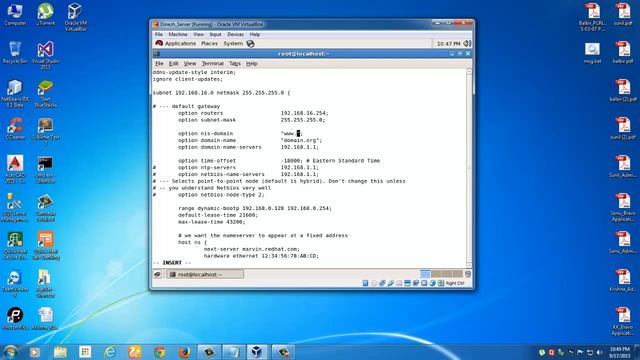Click the GNOME show desktop icon
The height and width of the screenshot is (360, 640).
(158, 274)
